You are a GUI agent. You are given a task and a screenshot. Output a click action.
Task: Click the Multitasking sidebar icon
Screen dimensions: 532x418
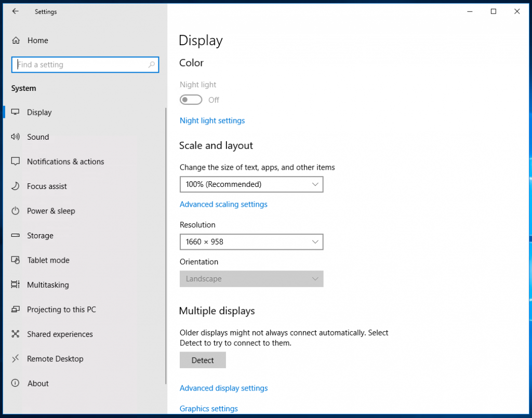click(16, 285)
